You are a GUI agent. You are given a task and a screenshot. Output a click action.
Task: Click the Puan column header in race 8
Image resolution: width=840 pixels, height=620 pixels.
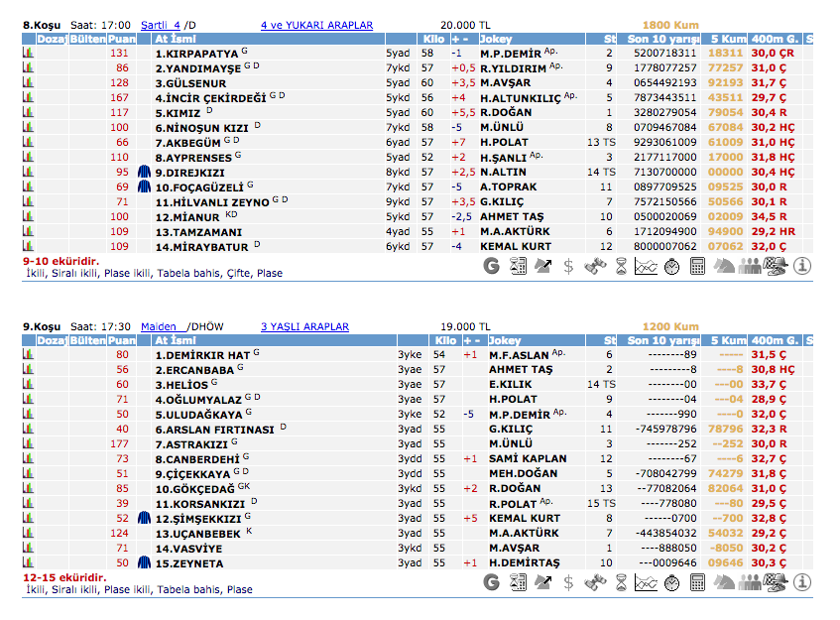click(x=121, y=39)
